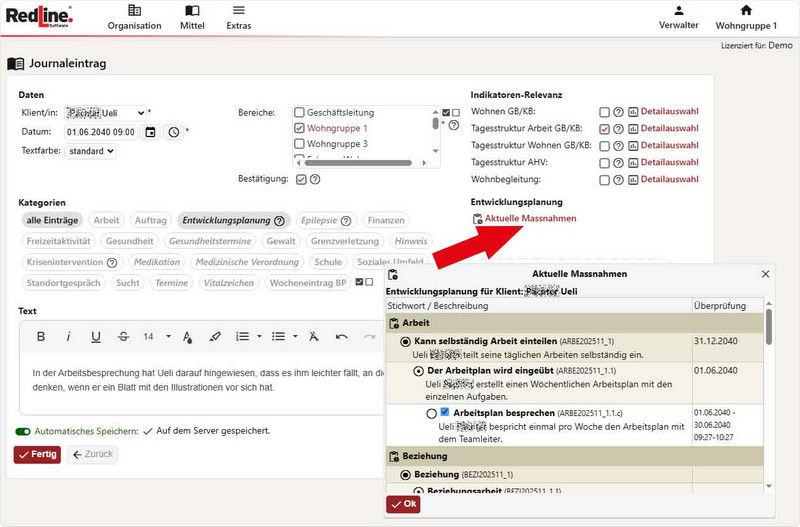Clear text formatting in editor toolbar
The height and width of the screenshot is (527, 800).
(313, 336)
